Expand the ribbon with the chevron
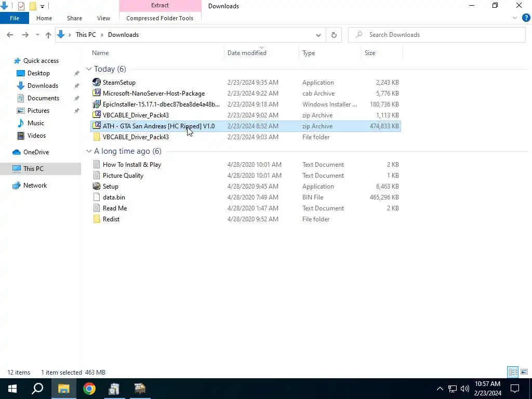Screen dimensions: 532x399 (515, 18)
